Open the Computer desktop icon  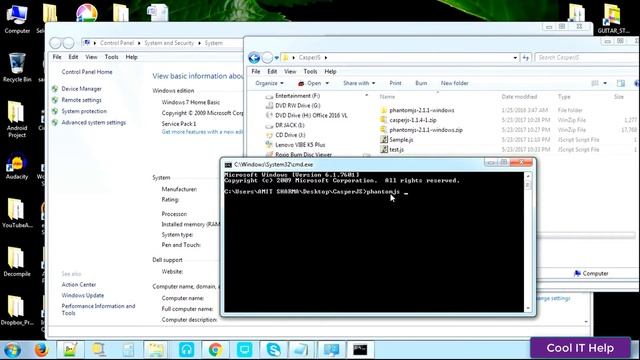point(17,18)
